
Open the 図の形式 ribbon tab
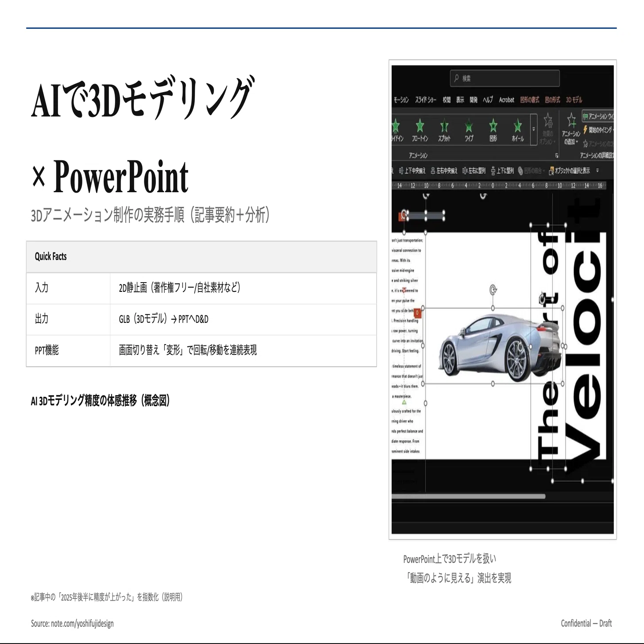[x=552, y=100]
